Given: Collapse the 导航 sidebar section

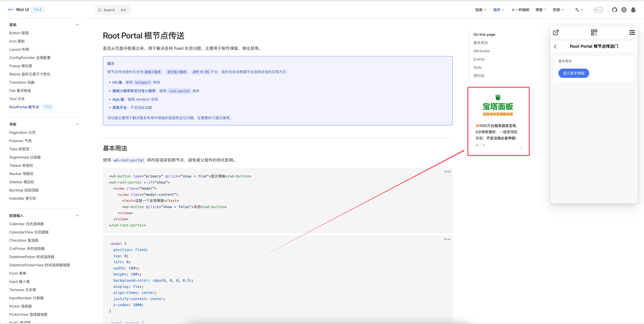Looking at the screenshot, I should click(x=77, y=124).
